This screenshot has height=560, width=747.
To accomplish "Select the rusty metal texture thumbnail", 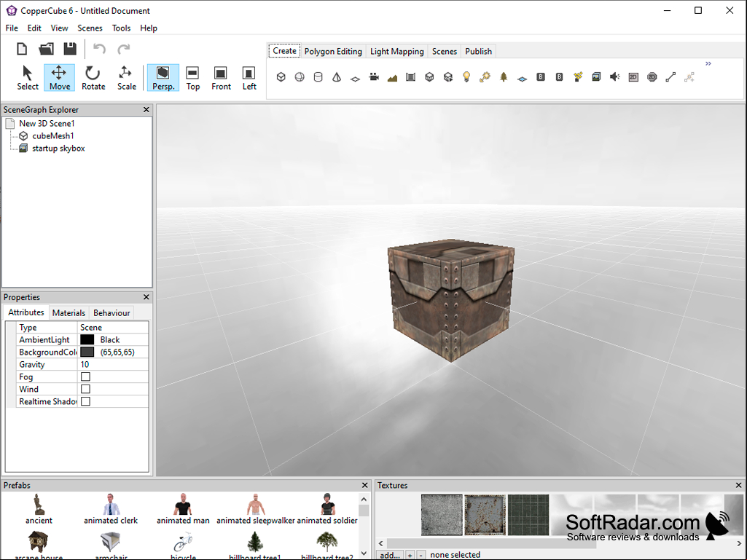I will (485, 515).
